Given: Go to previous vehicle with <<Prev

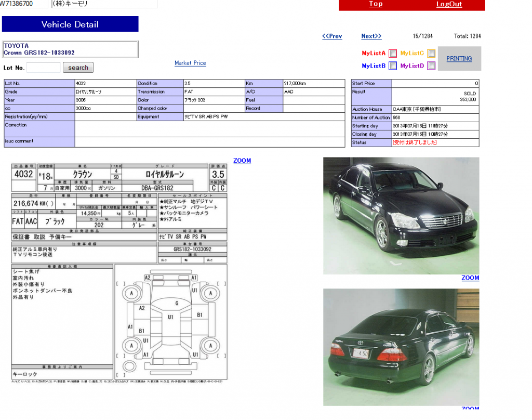Looking at the screenshot, I should click(x=332, y=36).
